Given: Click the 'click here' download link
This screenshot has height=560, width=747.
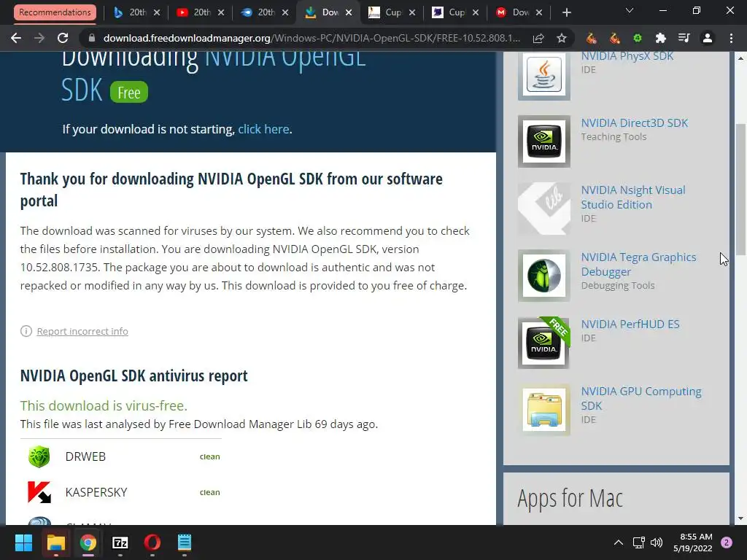Looking at the screenshot, I should coord(263,129).
